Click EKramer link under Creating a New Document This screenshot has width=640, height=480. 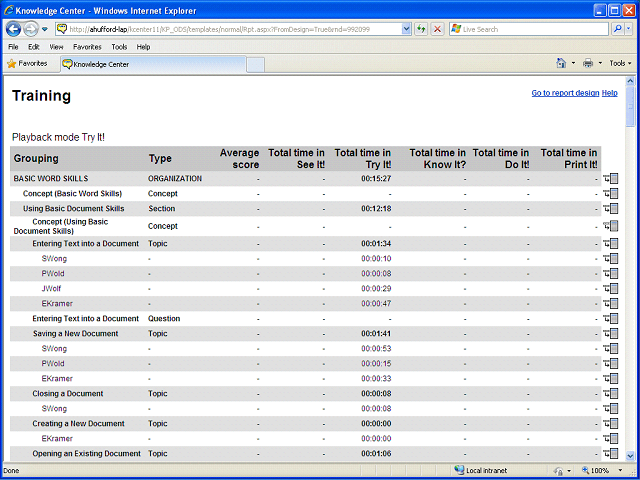(x=57, y=438)
